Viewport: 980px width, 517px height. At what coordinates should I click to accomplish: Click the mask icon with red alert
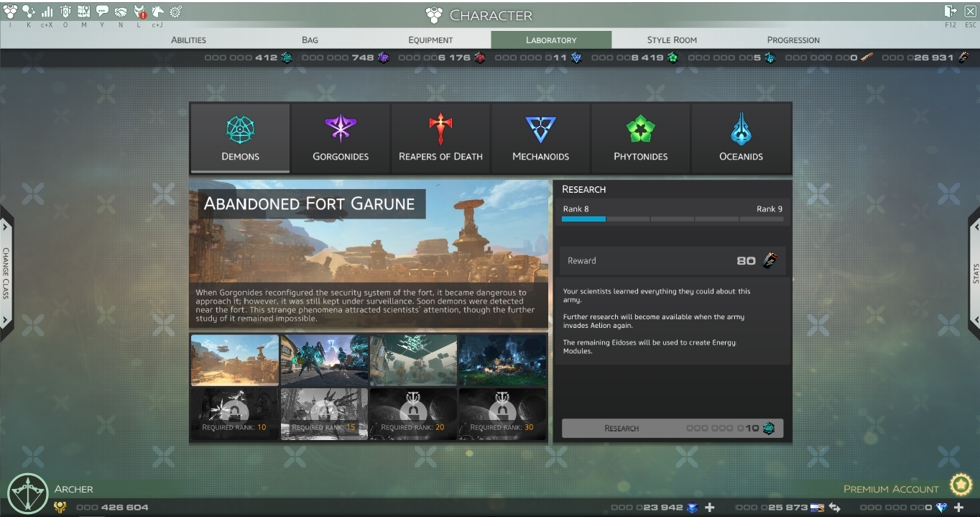coord(139,12)
